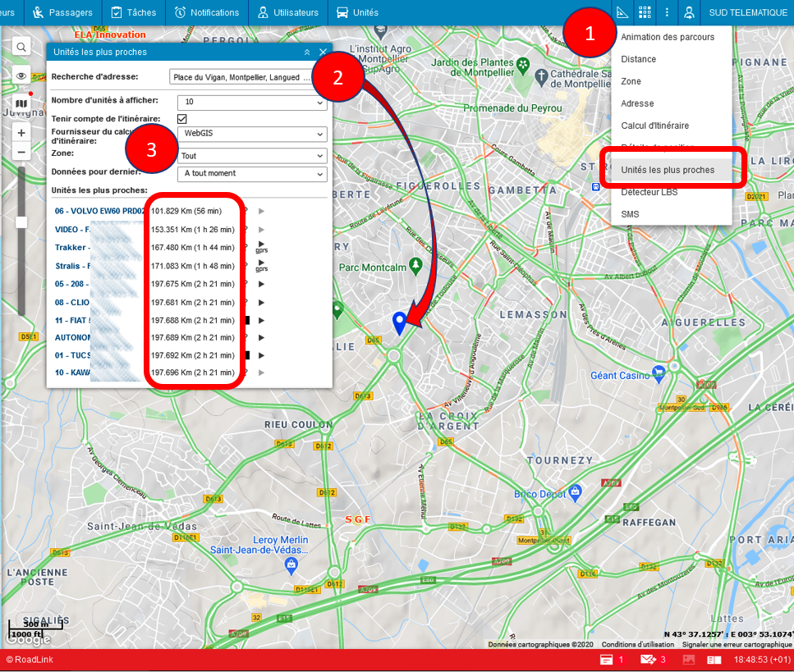This screenshot has height=672, width=794.
Task: Collapse the 'Unités les plus proches' panel
Action: 307,52
